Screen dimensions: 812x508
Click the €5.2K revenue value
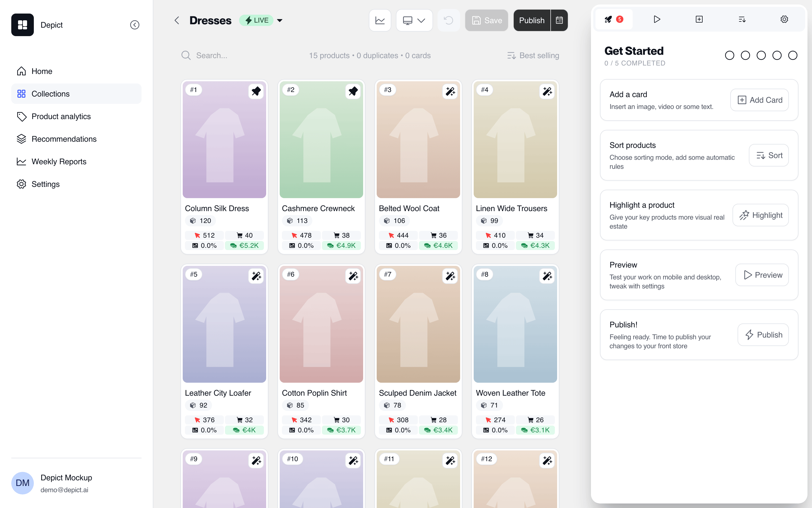pos(244,246)
